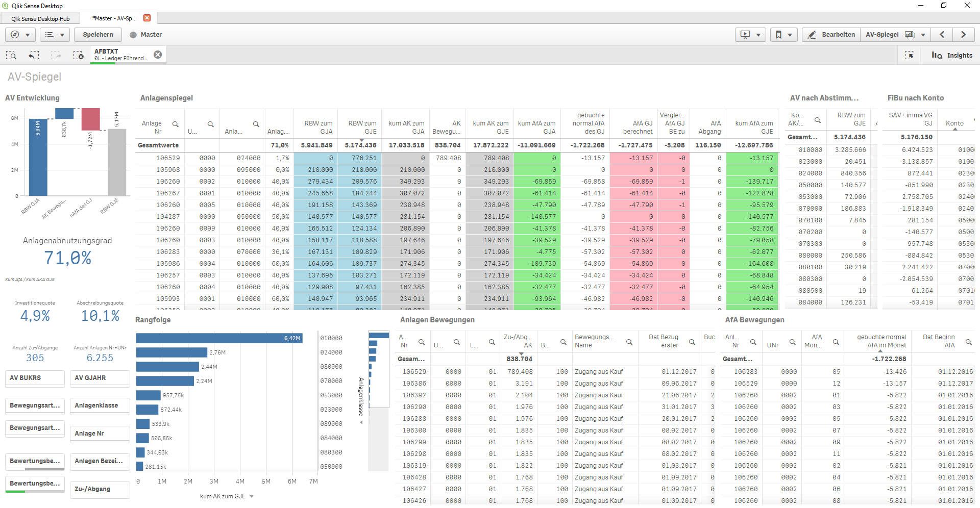The image size is (980, 508).
Task: Select account 023000 in AV nach Abstimm
Action: [810, 162]
